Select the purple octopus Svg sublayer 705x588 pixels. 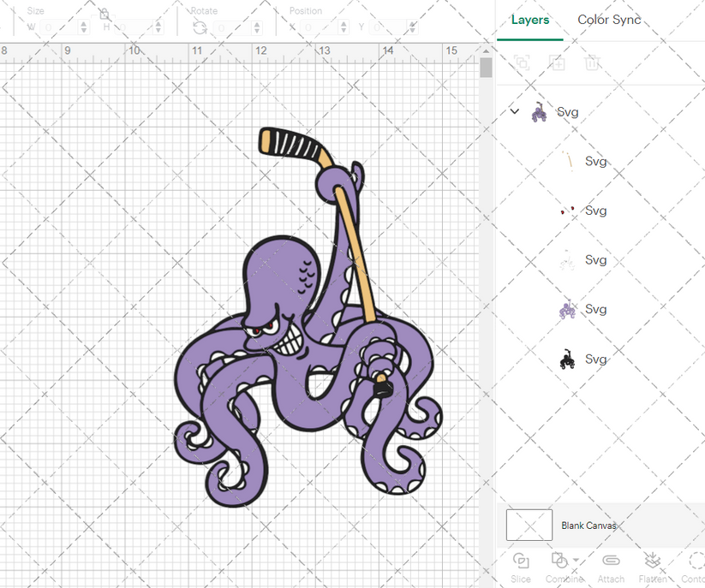pos(567,309)
